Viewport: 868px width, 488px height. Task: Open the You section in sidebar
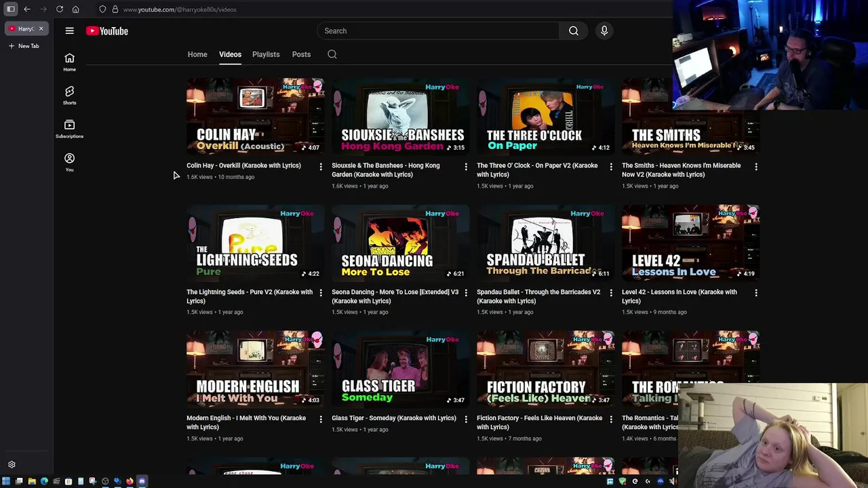[x=69, y=162]
